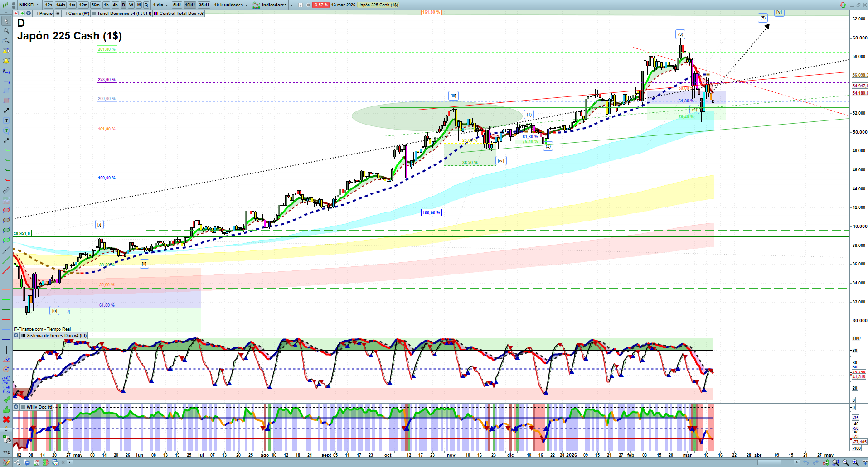Toggle Tunel Domenec v4 indicator visibility

pyautogui.click(x=94, y=14)
